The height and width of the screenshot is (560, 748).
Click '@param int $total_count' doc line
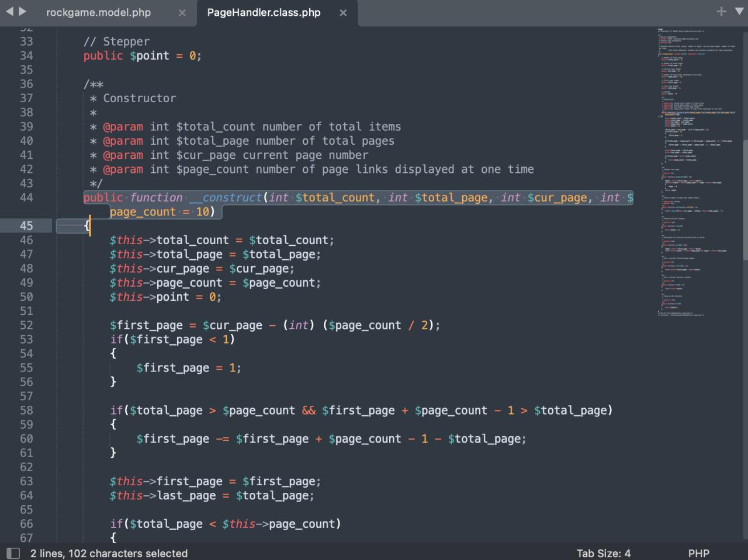pos(245,127)
